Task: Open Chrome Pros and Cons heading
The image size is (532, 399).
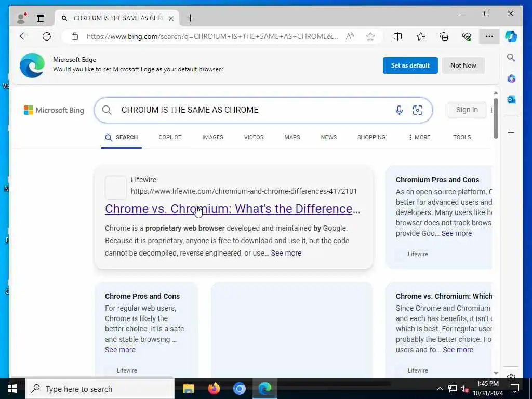Action: point(142,296)
